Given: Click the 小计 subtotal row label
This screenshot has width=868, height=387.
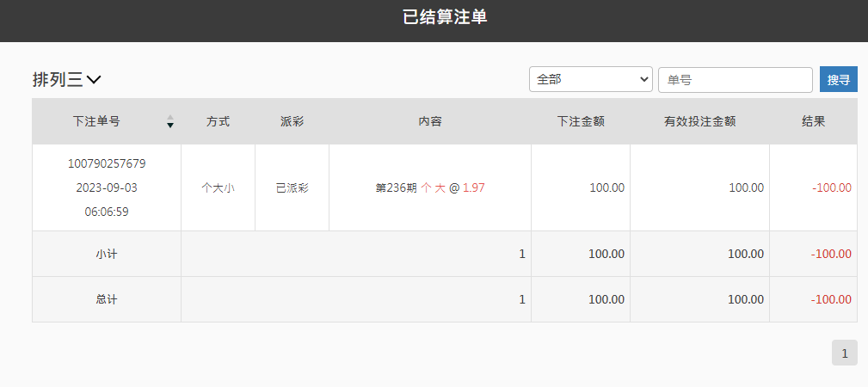Looking at the screenshot, I should click(107, 254).
